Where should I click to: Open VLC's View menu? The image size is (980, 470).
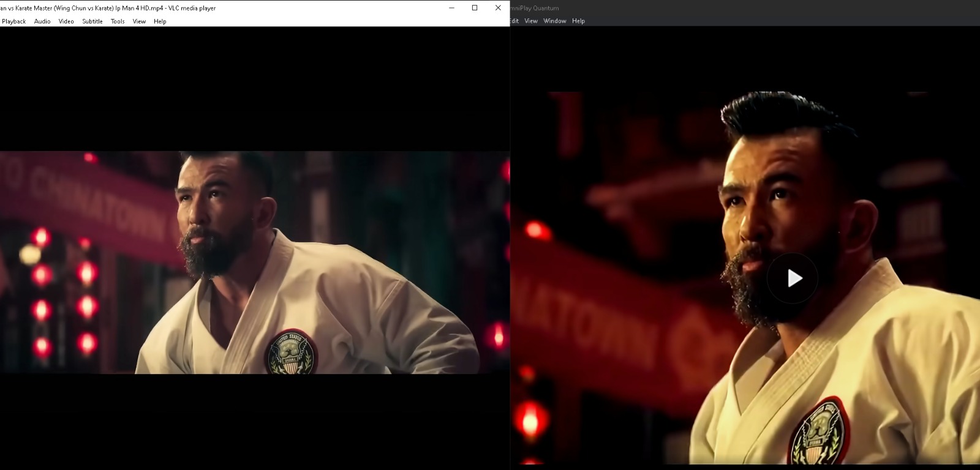[139, 21]
